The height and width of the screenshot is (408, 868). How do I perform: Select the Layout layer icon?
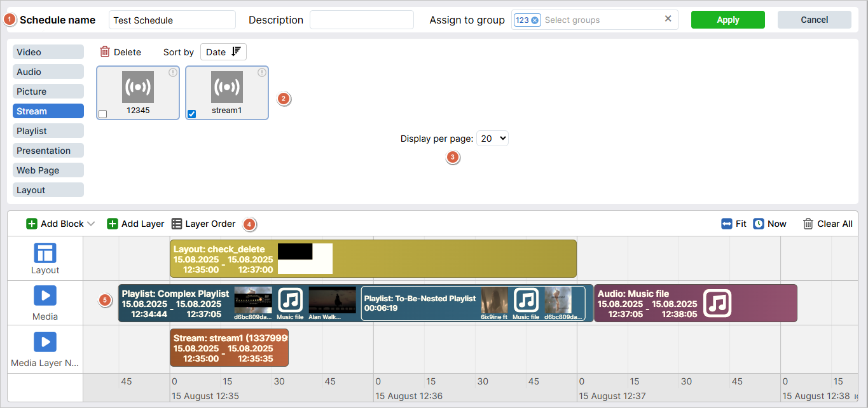(x=45, y=253)
